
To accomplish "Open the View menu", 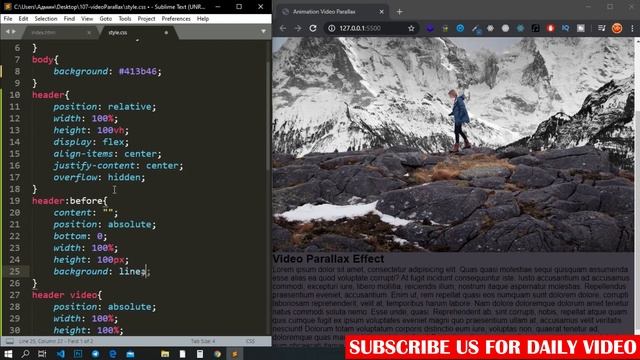I will [87, 19].
